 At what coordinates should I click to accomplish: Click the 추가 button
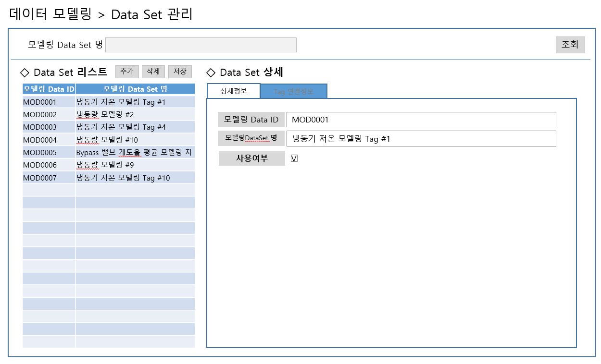(x=127, y=72)
